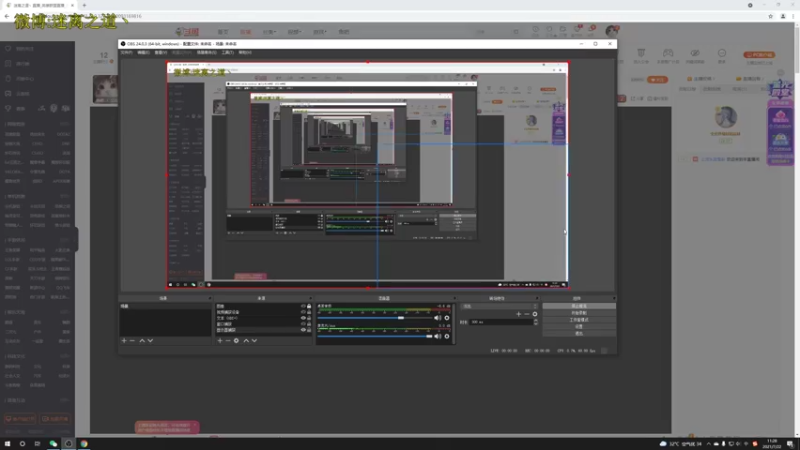Open 场景集合 menu in OBS
The height and width of the screenshot is (450, 800).
click(206, 53)
